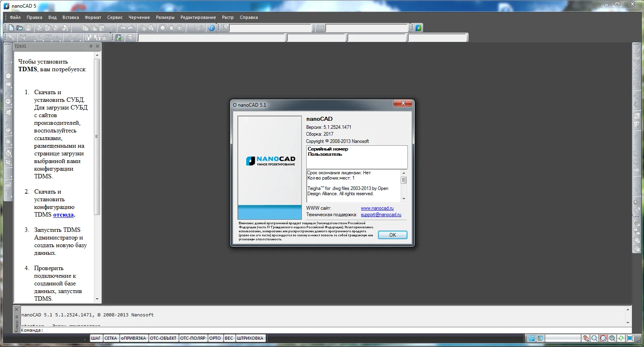Click the blue Help question mark icon
644x347 pixels.
tap(212, 28)
